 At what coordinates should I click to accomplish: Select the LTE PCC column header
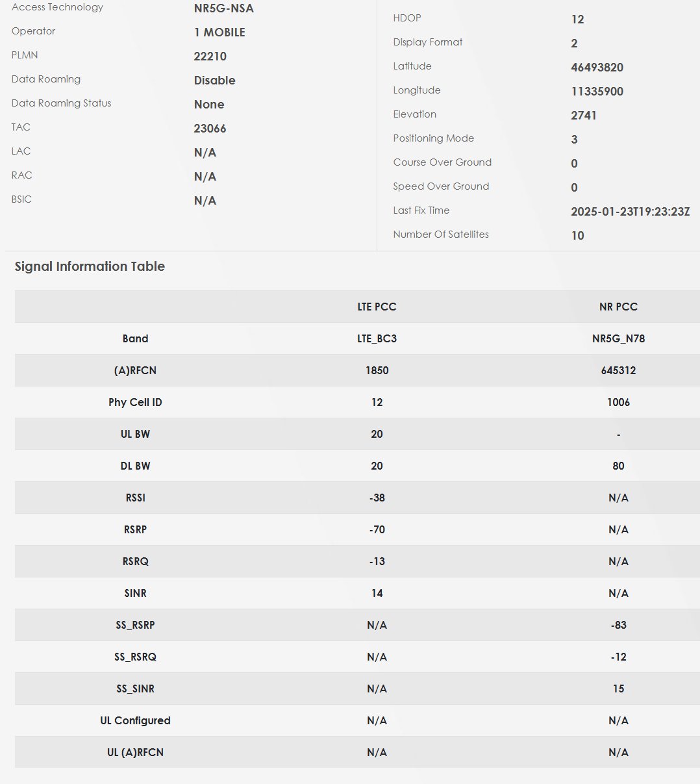point(377,307)
